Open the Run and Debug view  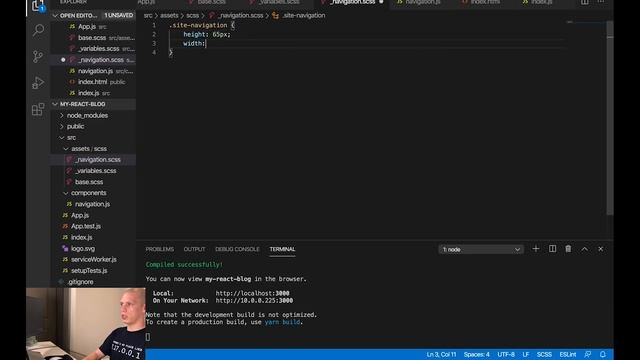coord(38,83)
